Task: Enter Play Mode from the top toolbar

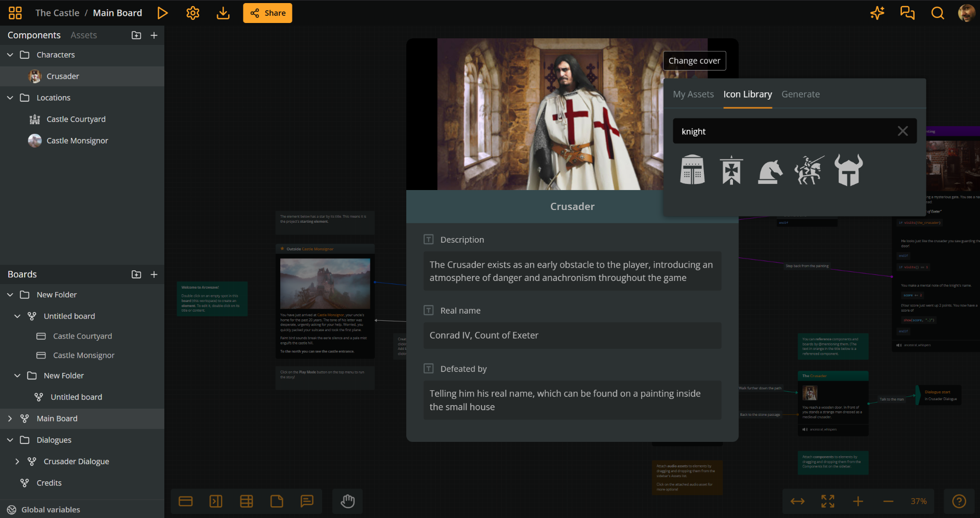Action: point(162,13)
